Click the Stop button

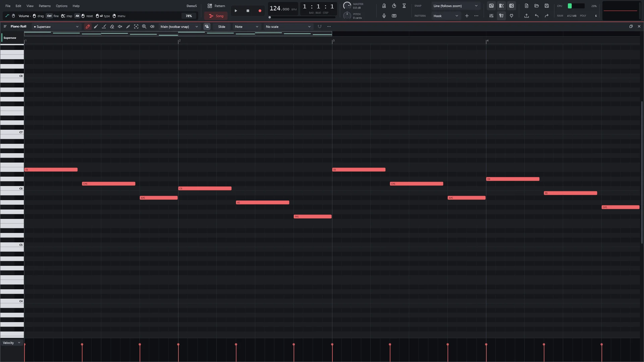248,11
